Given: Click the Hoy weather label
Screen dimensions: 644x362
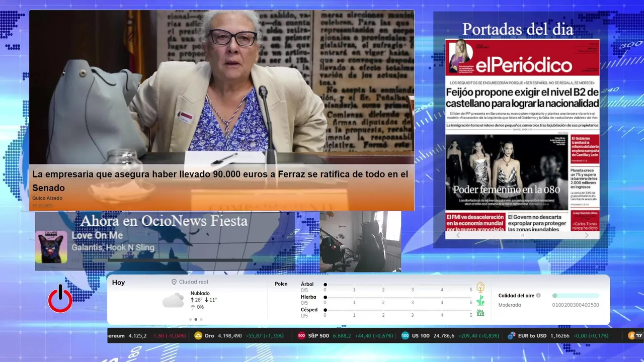Looking at the screenshot, I should [x=118, y=283].
